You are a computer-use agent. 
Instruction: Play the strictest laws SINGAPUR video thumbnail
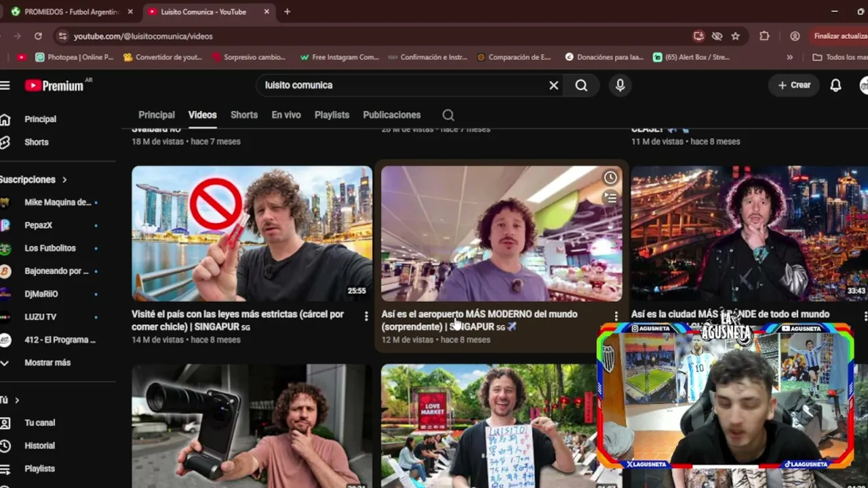click(x=252, y=233)
